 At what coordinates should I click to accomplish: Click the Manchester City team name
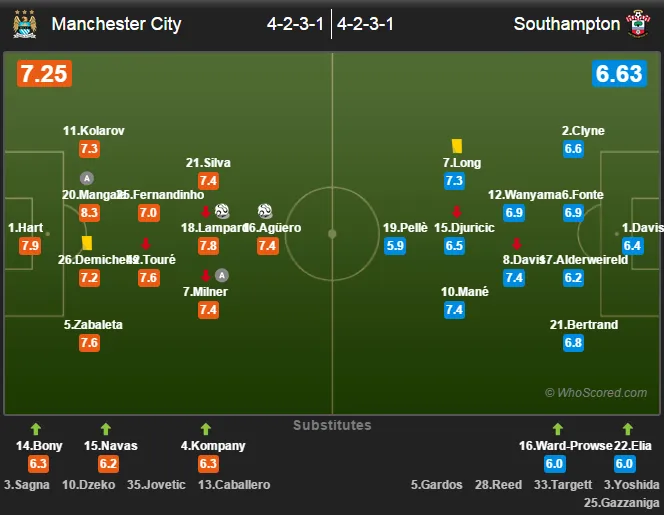116,24
